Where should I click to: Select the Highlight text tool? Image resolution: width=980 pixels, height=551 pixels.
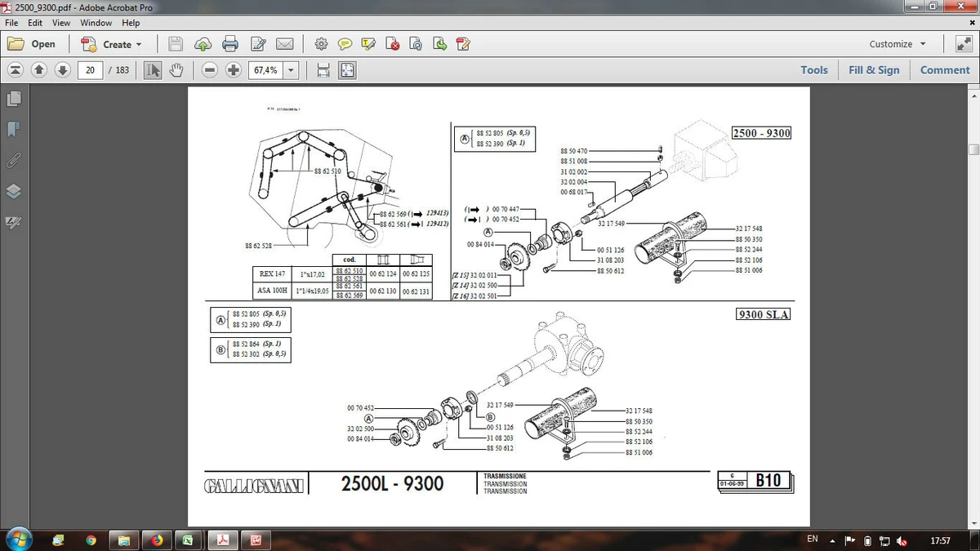pos(368,44)
